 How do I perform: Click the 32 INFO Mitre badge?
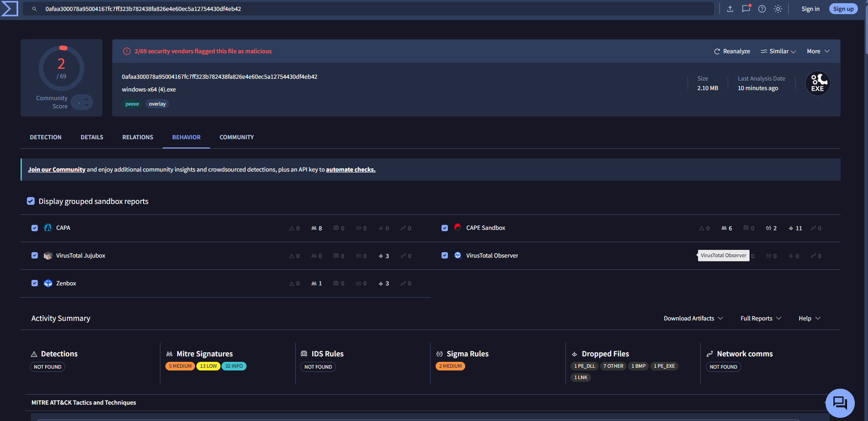point(234,366)
